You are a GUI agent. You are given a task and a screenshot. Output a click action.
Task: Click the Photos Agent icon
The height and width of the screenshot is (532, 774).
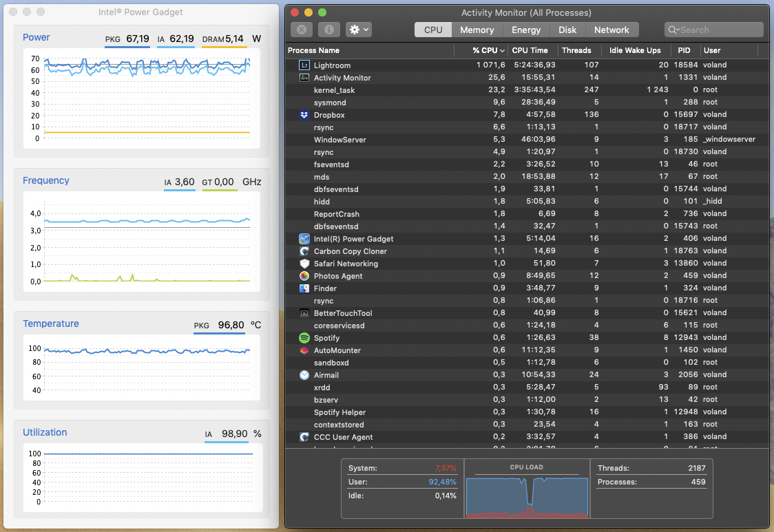coord(304,276)
